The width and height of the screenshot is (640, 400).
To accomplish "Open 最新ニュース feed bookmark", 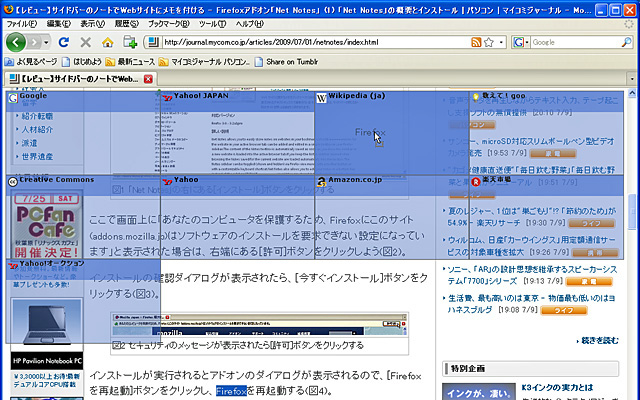I will click(x=130, y=62).
